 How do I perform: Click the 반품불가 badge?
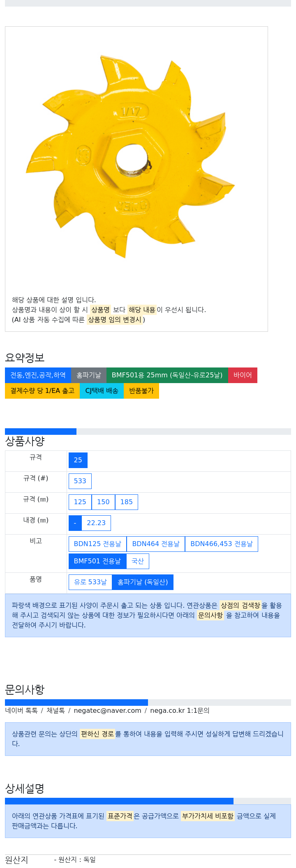coord(141,391)
